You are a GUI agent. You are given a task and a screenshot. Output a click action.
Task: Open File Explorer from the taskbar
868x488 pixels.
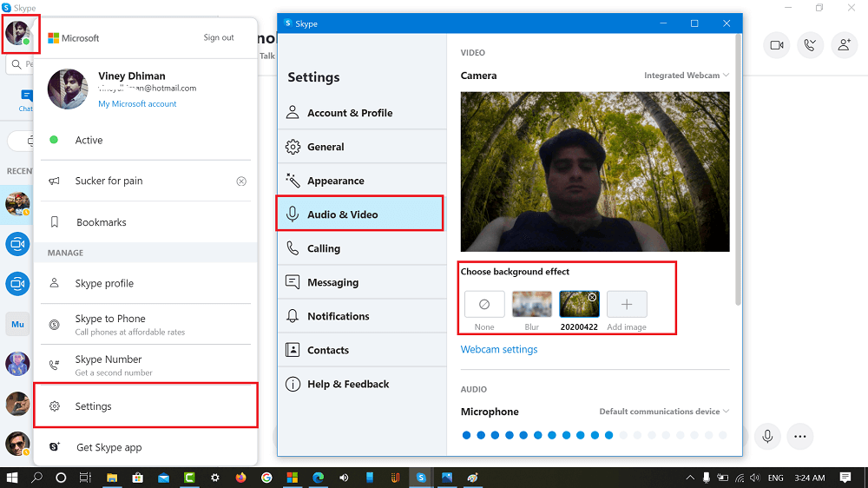tap(112, 478)
